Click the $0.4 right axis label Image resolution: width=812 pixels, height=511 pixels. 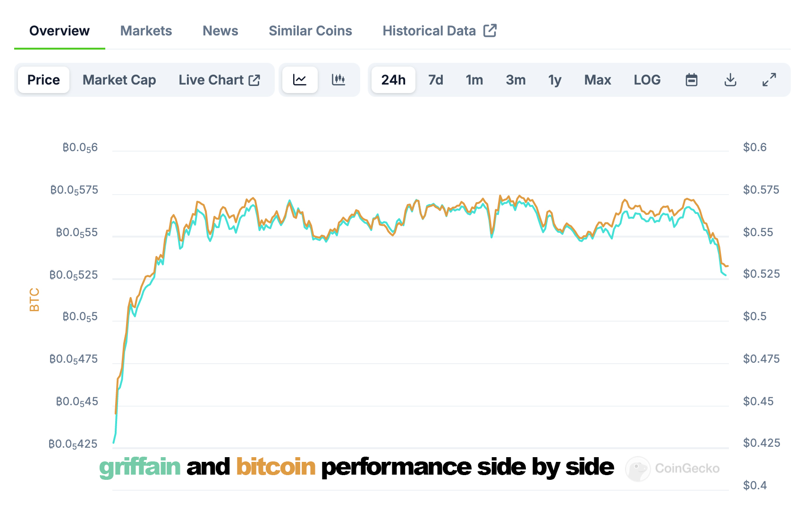tap(754, 485)
